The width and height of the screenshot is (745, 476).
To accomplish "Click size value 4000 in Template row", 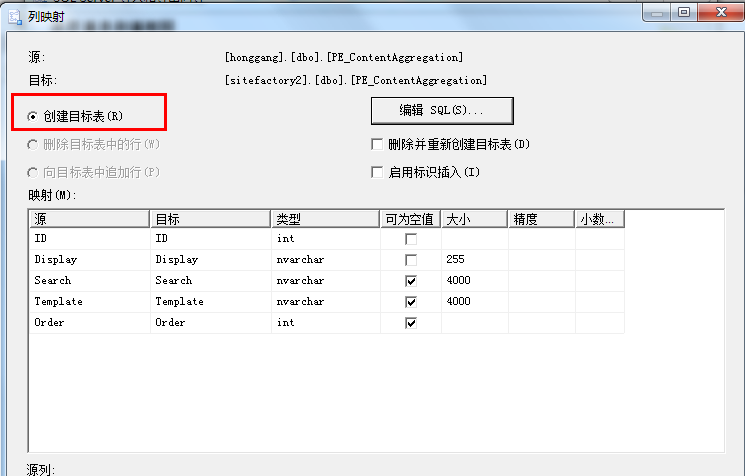I will tap(475, 302).
